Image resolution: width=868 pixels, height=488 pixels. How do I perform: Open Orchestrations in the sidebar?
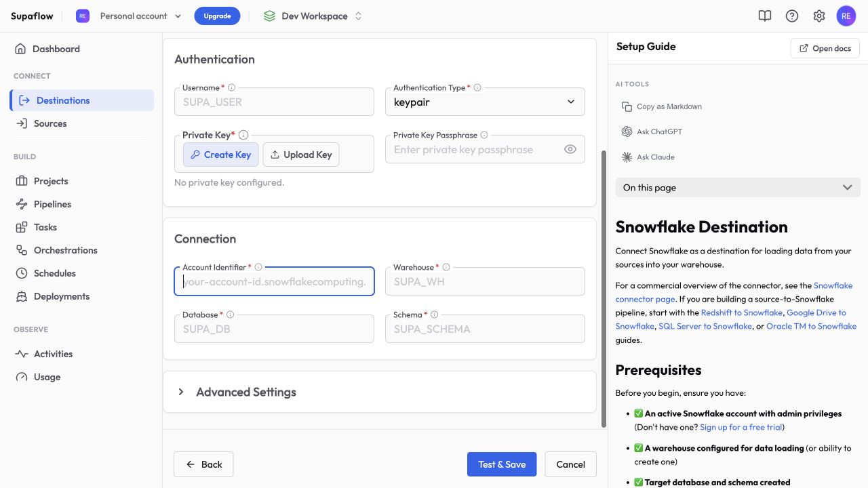pyautogui.click(x=66, y=250)
